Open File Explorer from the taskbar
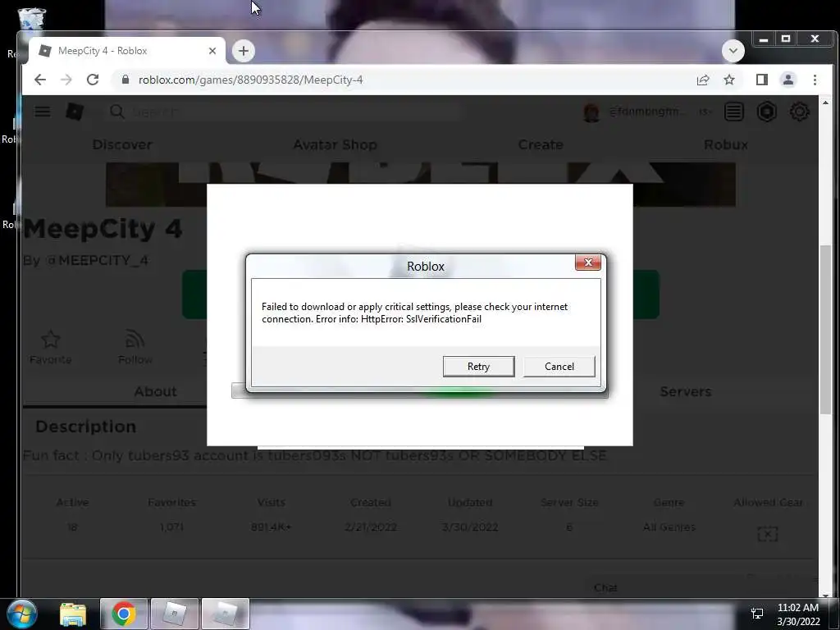The height and width of the screenshot is (630, 840). pyautogui.click(x=73, y=614)
